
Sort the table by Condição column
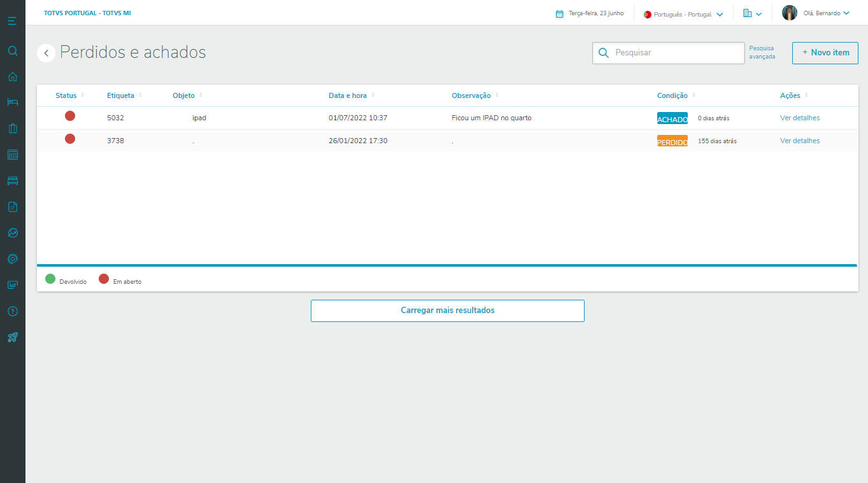(672, 95)
